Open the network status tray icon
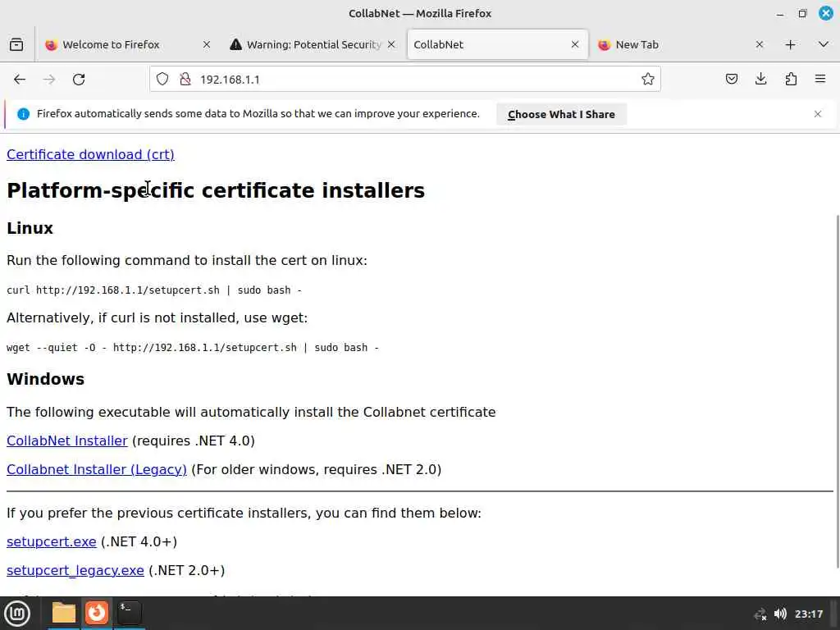The image size is (840, 630). pyautogui.click(x=760, y=614)
